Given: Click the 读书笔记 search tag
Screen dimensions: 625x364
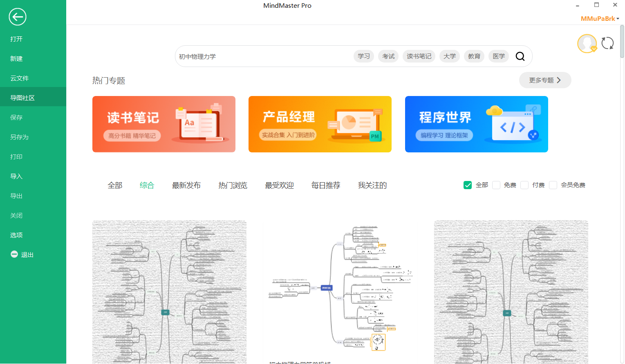Looking at the screenshot, I should [x=419, y=56].
